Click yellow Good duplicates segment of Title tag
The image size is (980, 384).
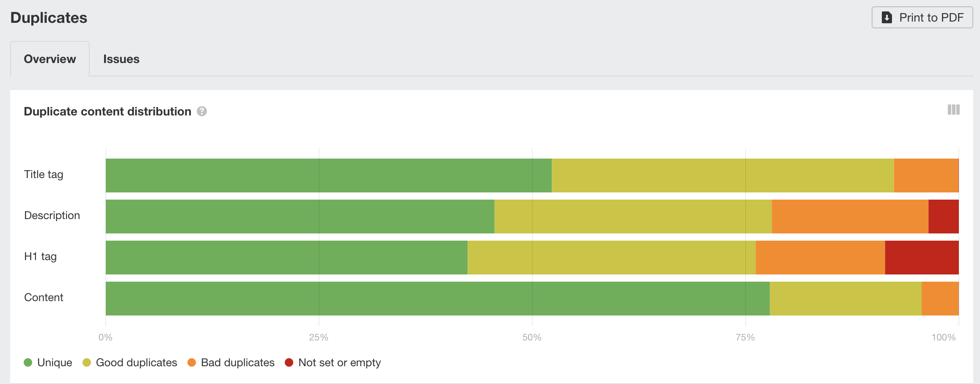pyautogui.click(x=723, y=176)
